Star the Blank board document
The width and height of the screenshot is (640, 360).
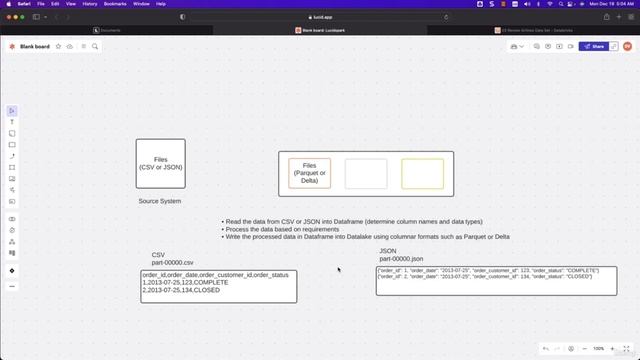pyautogui.click(x=58, y=47)
